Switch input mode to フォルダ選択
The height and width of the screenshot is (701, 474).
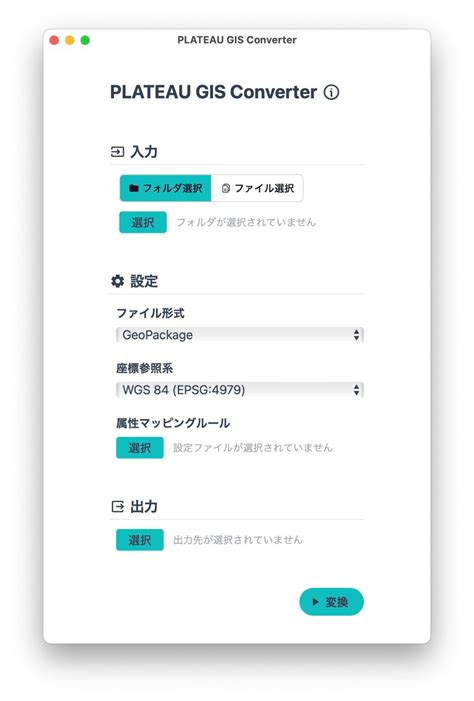[x=165, y=188]
